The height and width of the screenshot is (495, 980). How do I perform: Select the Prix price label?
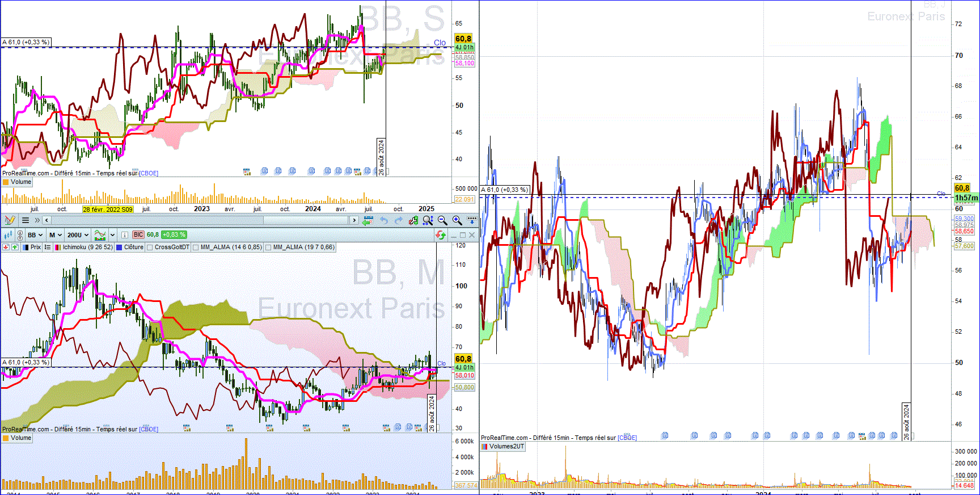click(x=36, y=247)
